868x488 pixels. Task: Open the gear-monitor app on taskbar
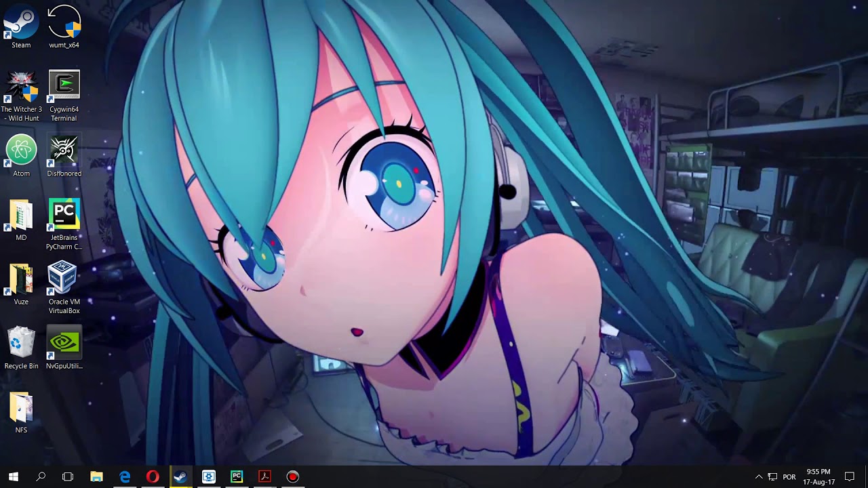208,476
